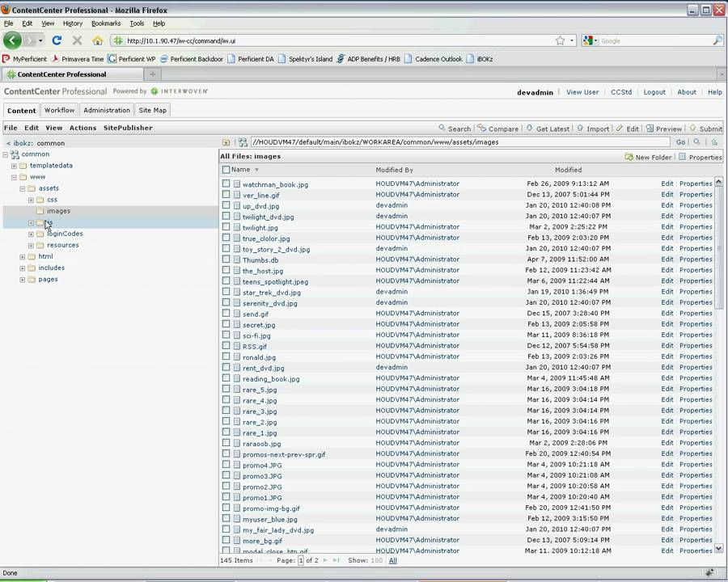
Task: Click the workarea path input field
Action: pyautogui.click(x=460, y=142)
